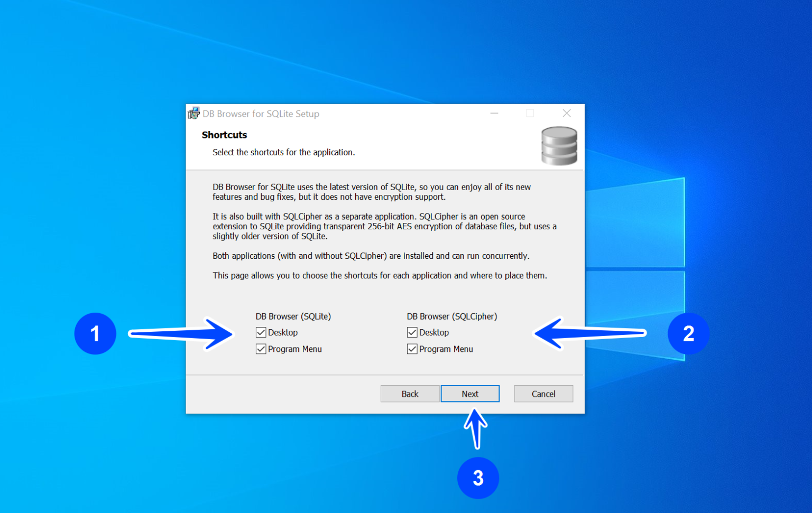Screen dimensions: 812x513
Task: Click the blue circle numbered 2
Action: tap(688, 333)
